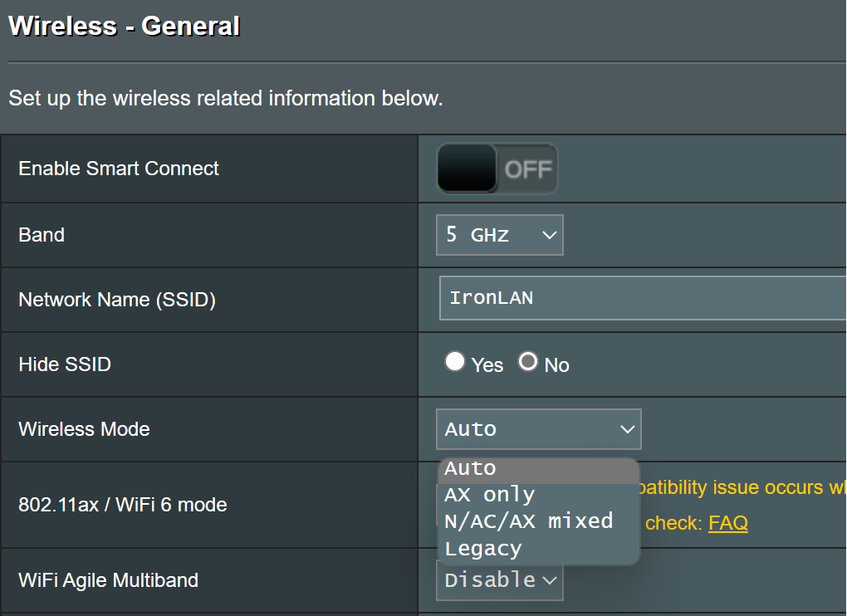Image resolution: width=847 pixels, height=616 pixels.
Task: Open the FAQ link
Action: [727, 523]
